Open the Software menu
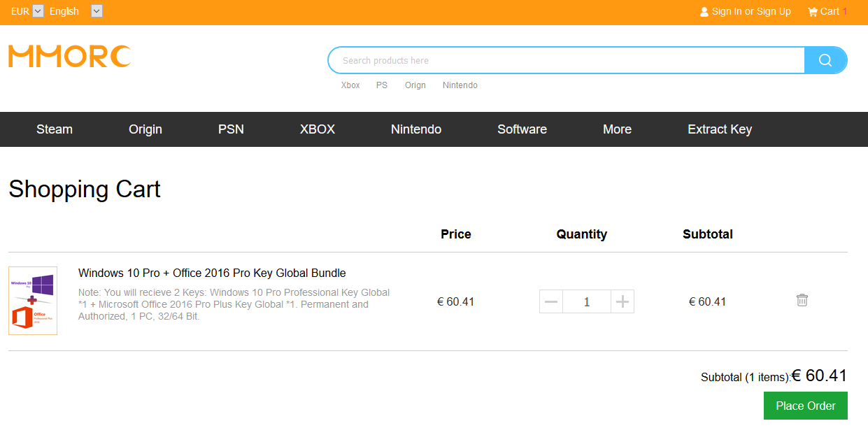This screenshot has width=868, height=435. coord(522,129)
